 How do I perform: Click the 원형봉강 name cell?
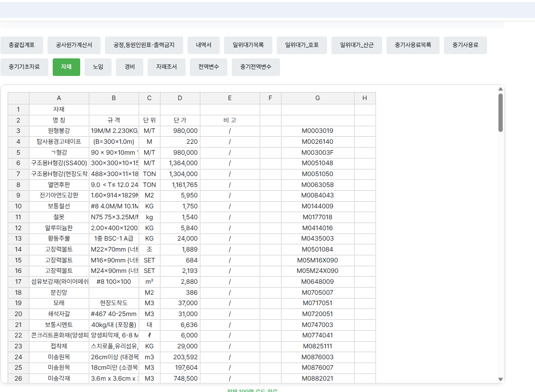(x=59, y=131)
